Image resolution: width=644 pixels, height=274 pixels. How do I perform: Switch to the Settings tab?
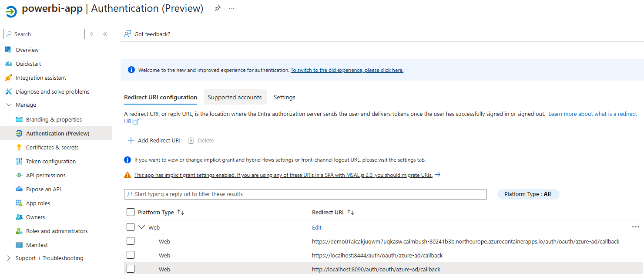285,97
